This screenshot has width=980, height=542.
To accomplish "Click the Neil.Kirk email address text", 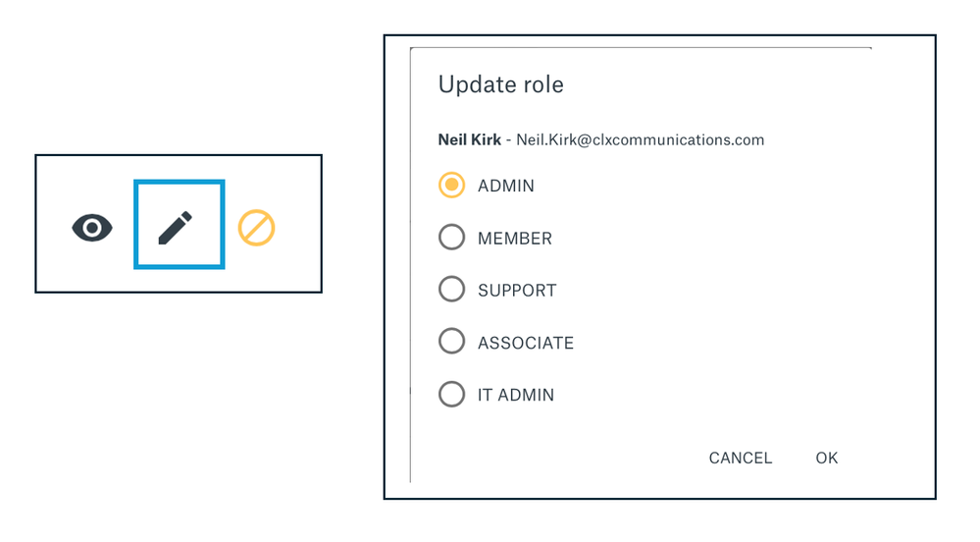I will click(x=640, y=139).
